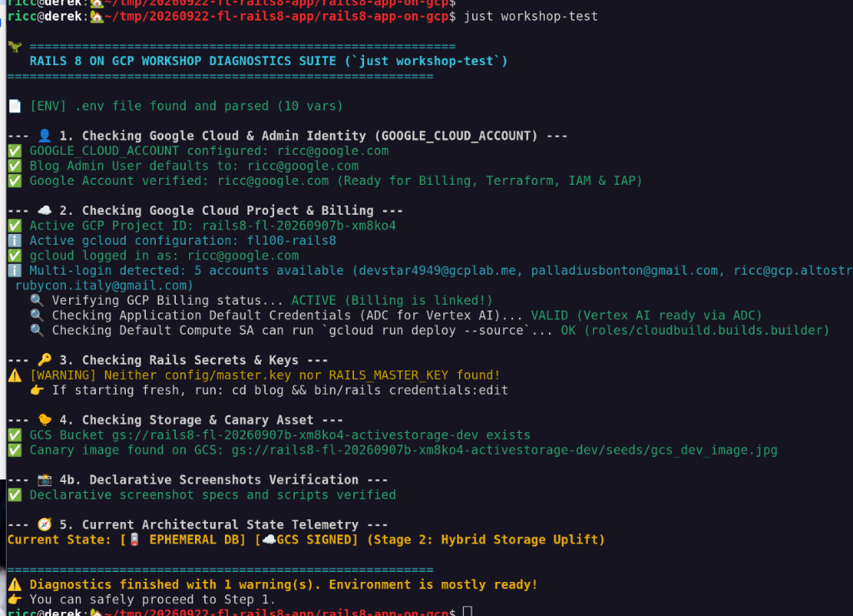Viewport: 853px width, 616px height.
Task: Click 'ricc@derek' in the 'just workshop-test' prompt
Action: coord(45,17)
